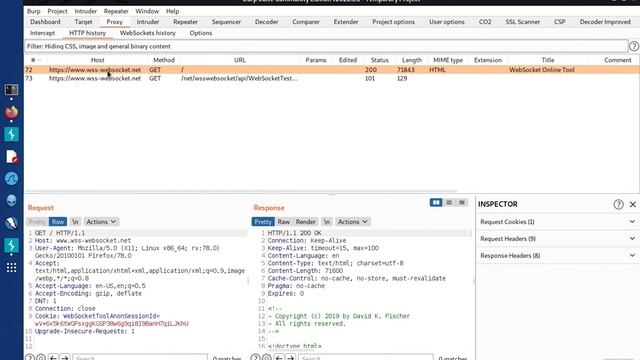Image resolution: width=640 pixels, height=360 pixels.
Task: Open the Project options tab
Action: [393, 22]
